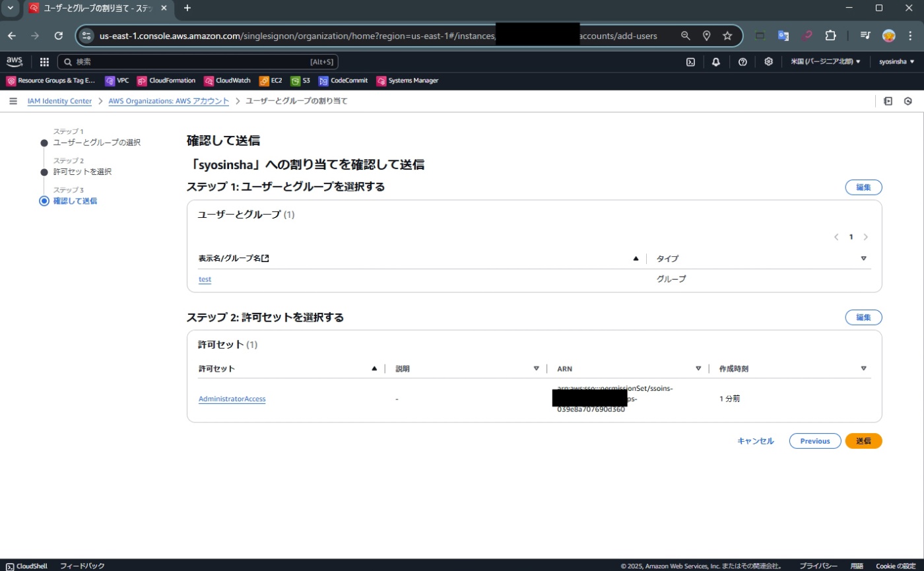Sort the 許可セット column
This screenshot has height=571, width=924.
click(374, 368)
